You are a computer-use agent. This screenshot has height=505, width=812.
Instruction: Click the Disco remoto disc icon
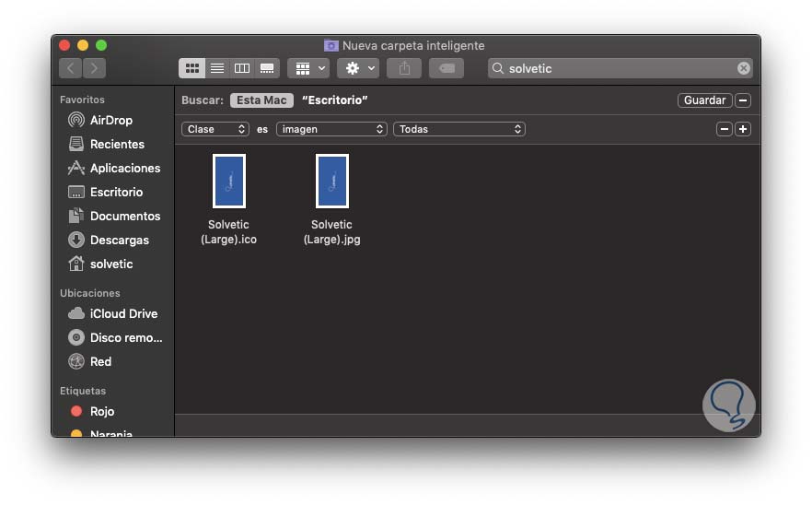click(76, 337)
